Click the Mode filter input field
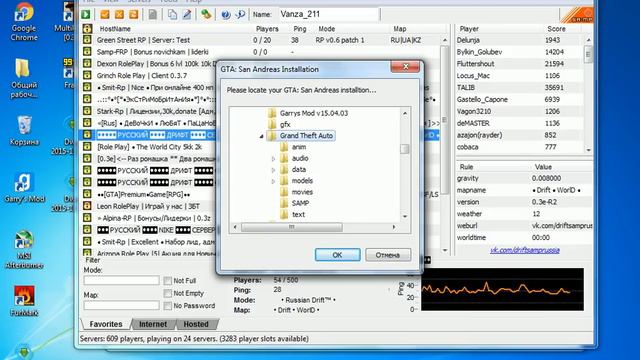The height and width of the screenshot is (360, 640). 122,280
